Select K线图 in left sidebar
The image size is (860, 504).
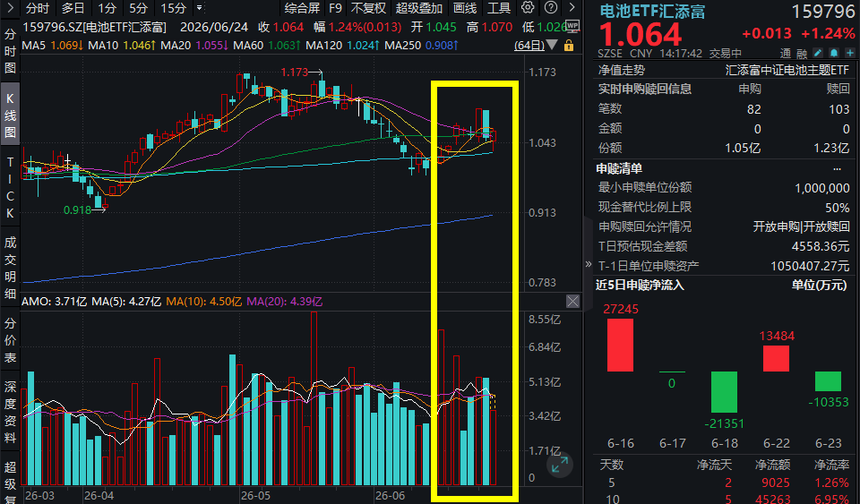pos(10,115)
